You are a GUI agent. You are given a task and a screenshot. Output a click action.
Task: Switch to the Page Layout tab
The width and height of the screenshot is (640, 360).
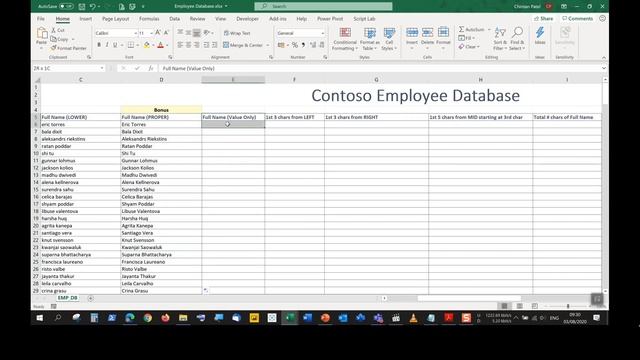116,19
